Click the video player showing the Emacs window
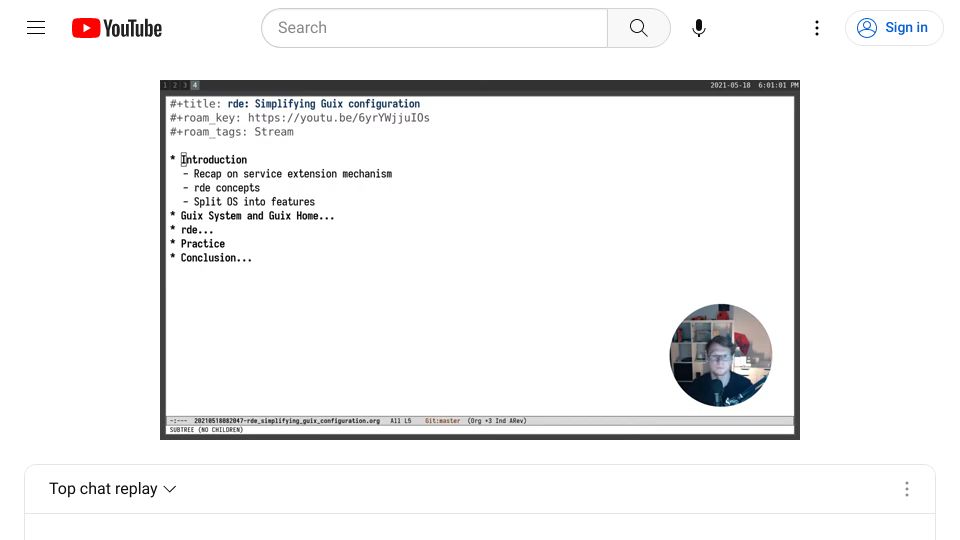Viewport: 960px width, 540px height. click(x=480, y=260)
